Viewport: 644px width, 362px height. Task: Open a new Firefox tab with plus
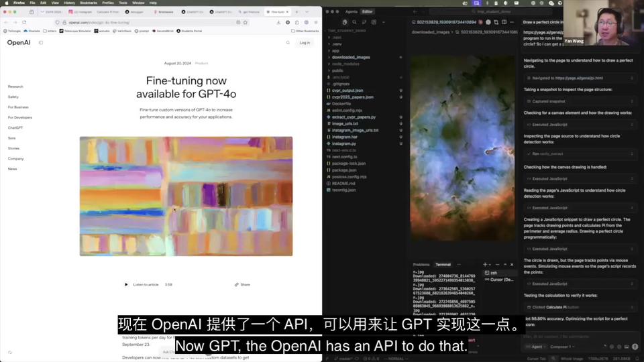point(297,12)
